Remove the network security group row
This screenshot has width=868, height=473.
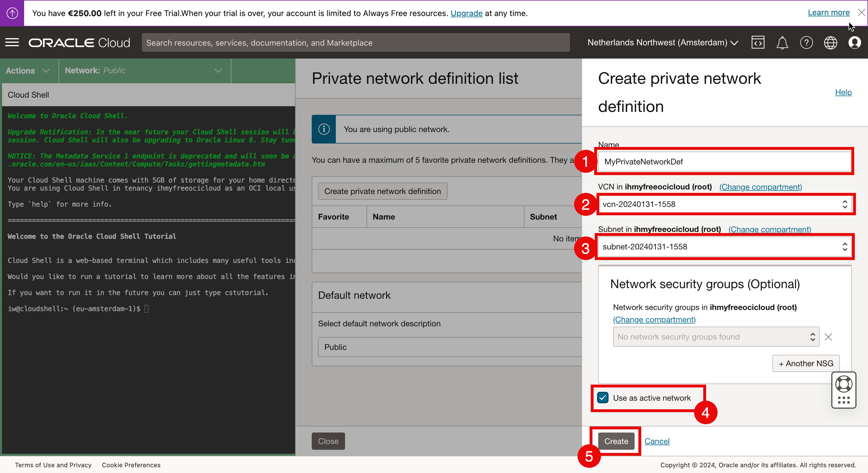tap(828, 337)
